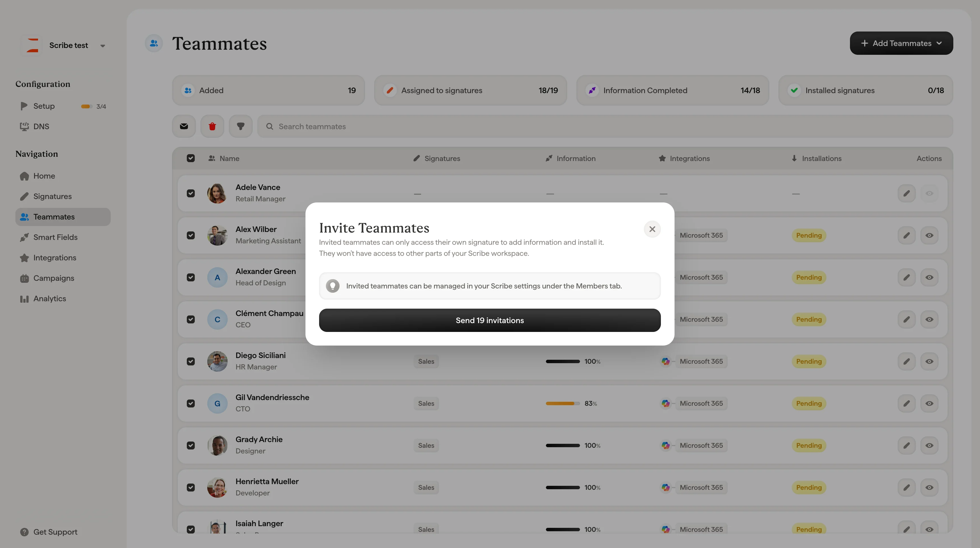980x548 pixels.
Task: Click Gil Vandendriessche's 83% progress bar
Action: [563, 403]
